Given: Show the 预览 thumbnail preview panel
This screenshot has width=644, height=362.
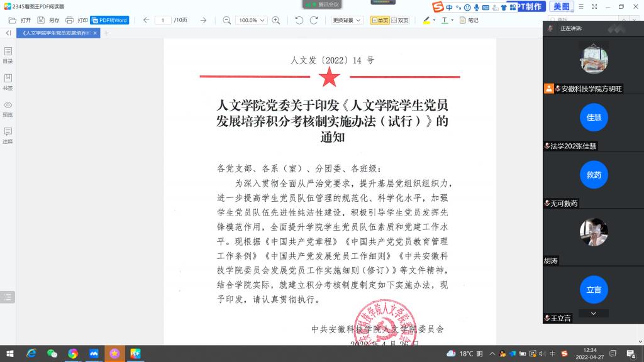Looking at the screenshot, I should (8, 109).
